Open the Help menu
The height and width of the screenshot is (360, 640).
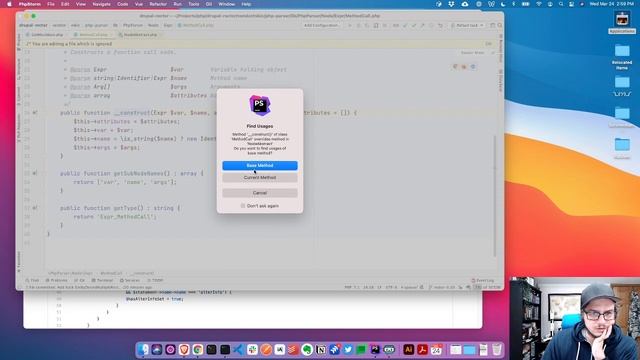tap(246, 4)
